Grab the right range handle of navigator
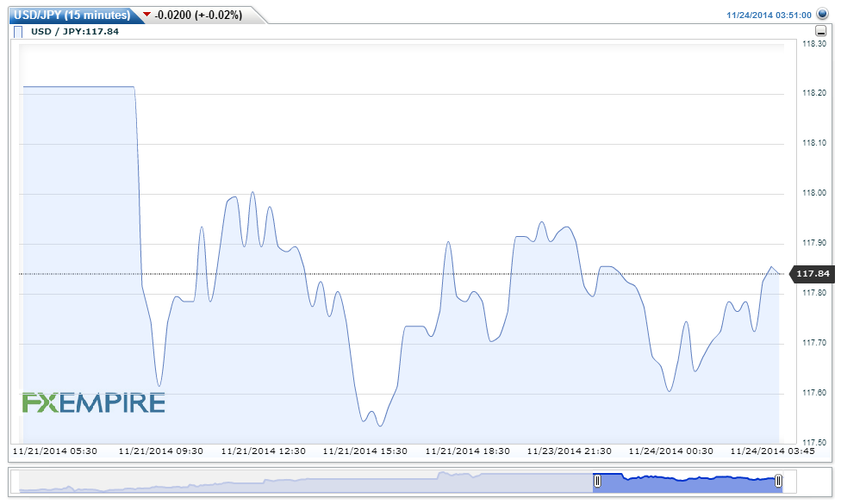The width and height of the screenshot is (841, 504). [x=778, y=481]
